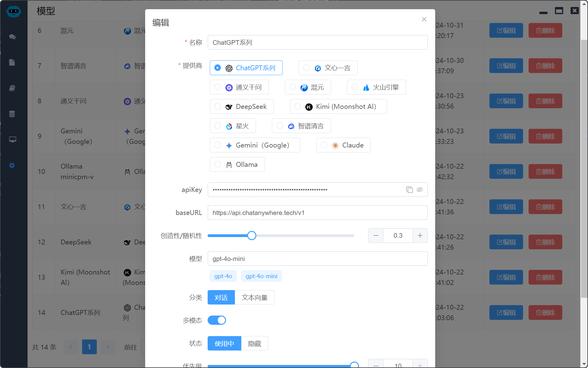Screen dimensions: 588x368
Task: Delete the ChatGPT系列 row 14
Action: point(545,312)
